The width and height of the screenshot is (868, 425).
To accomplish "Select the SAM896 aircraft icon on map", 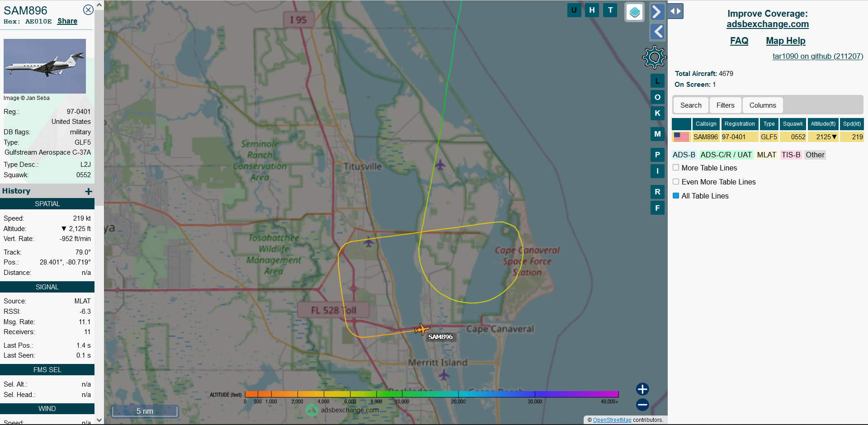I will click(x=422, y=329).
